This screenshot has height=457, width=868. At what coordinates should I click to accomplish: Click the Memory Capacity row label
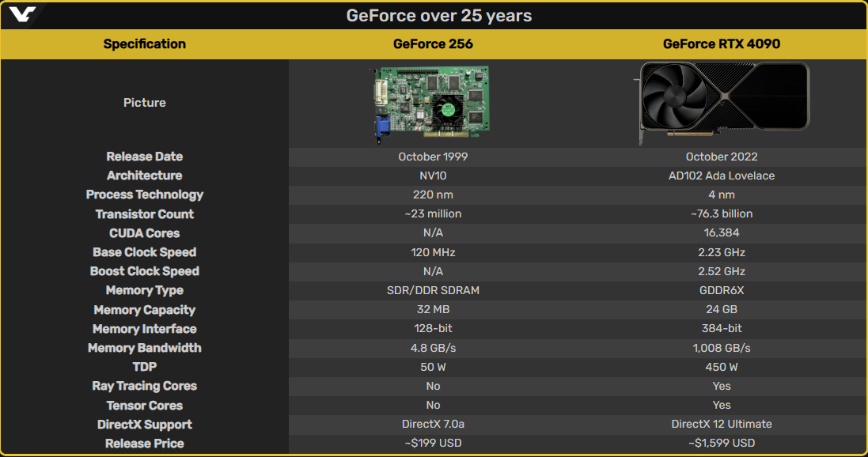coord(145,310)
